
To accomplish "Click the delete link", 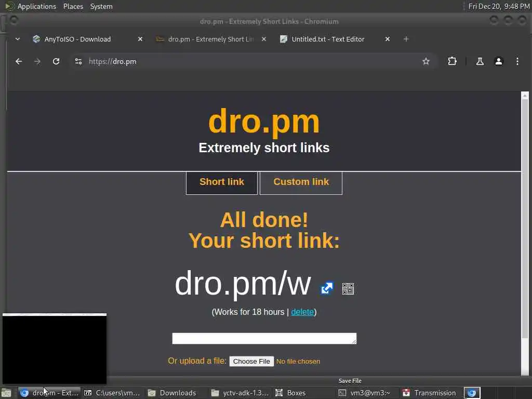I will coord(302,312).
